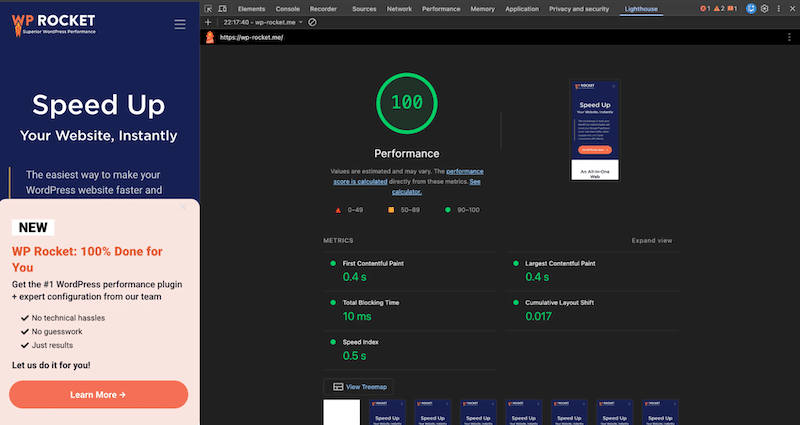
Task: Click the WP Rocket logo on the page
Action: [54, 24]
